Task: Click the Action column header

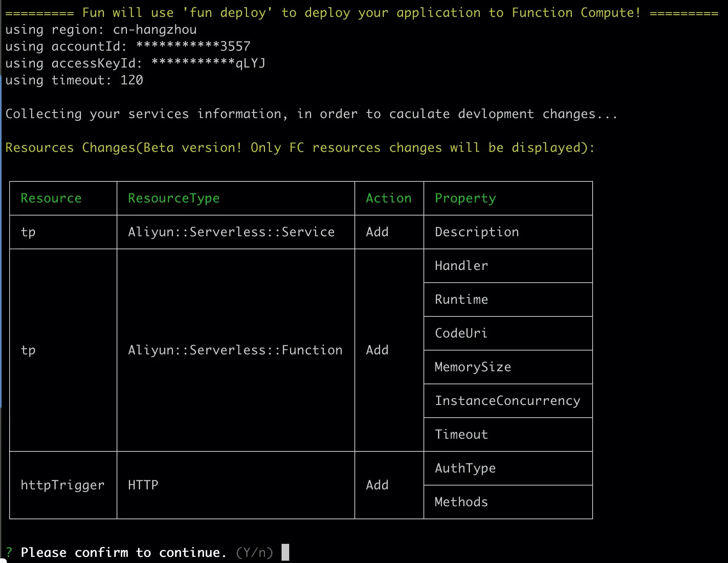Action: click(x=389, y=198)
